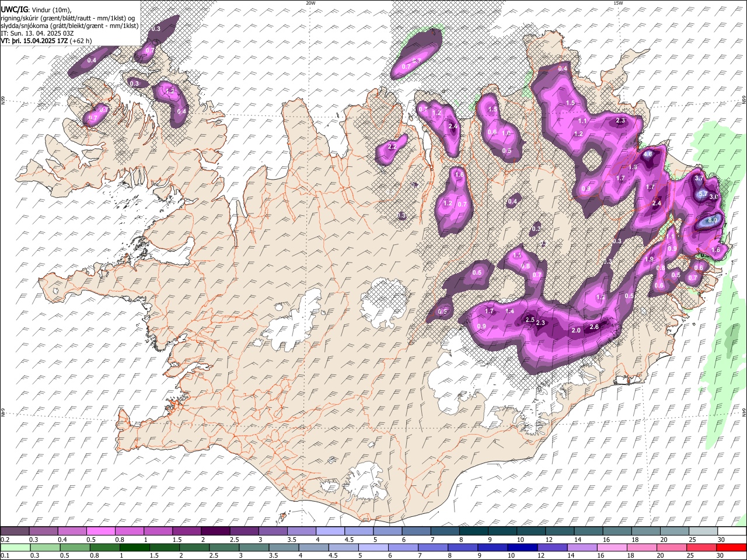Viewport: 747px width, 560px height.
Task: Click the lavender 4–4.5 swatch in upper legend row
Action: [x=330, y=531]
